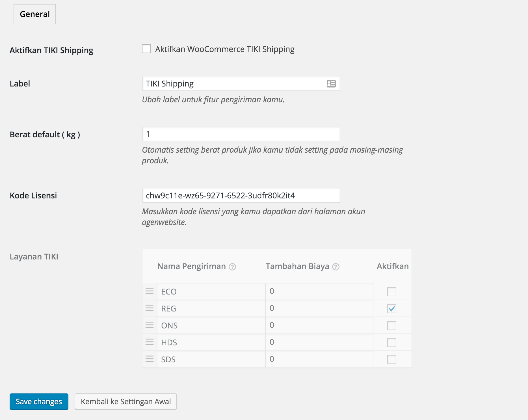This screenshot has height=420, width=528.
Task: Click the Berat default input field
Action: pyautogui.click(x=241, y=134)
